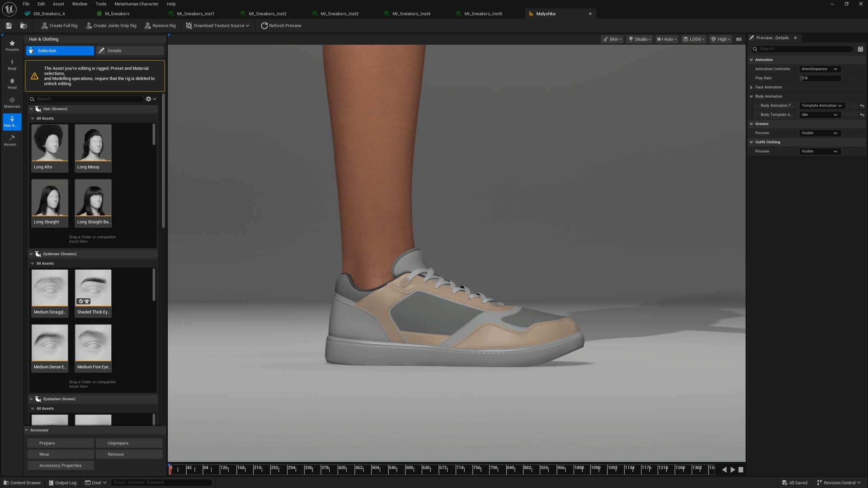Open the MetaHuman Character menu
This screenshot has width=868, height=488.
[136, 4]
